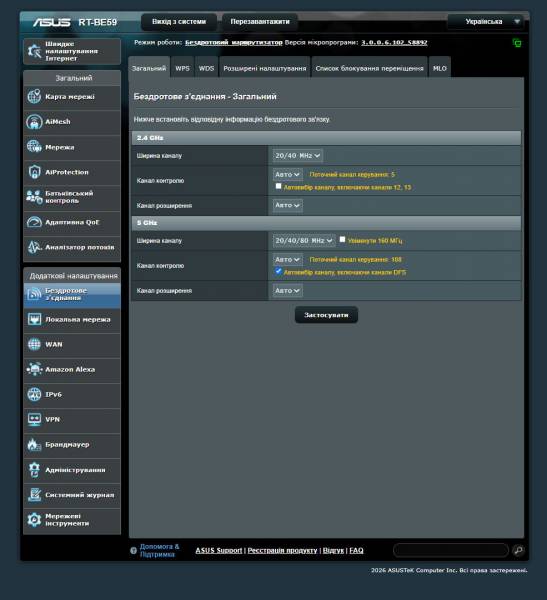Open the Administration gear icon
Viewport: 547px width, 600px height.
point(34,470)
